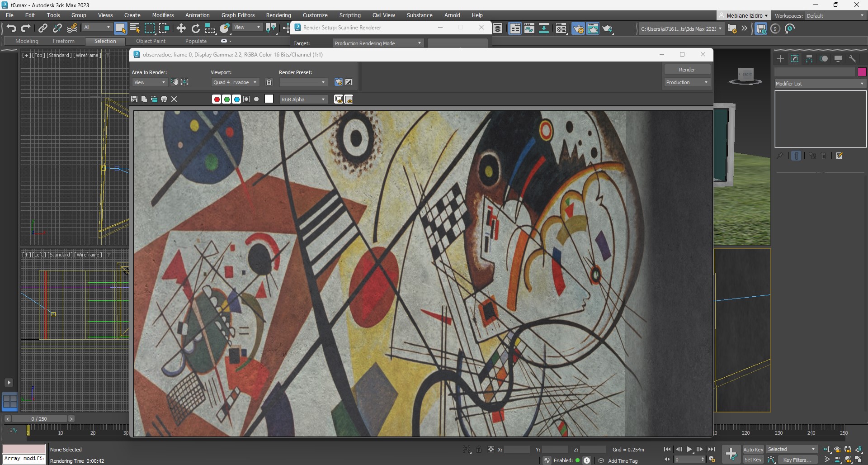Toggle the Auto Key animation mode
Screen dimensions: 868x465
click(753, 449)
